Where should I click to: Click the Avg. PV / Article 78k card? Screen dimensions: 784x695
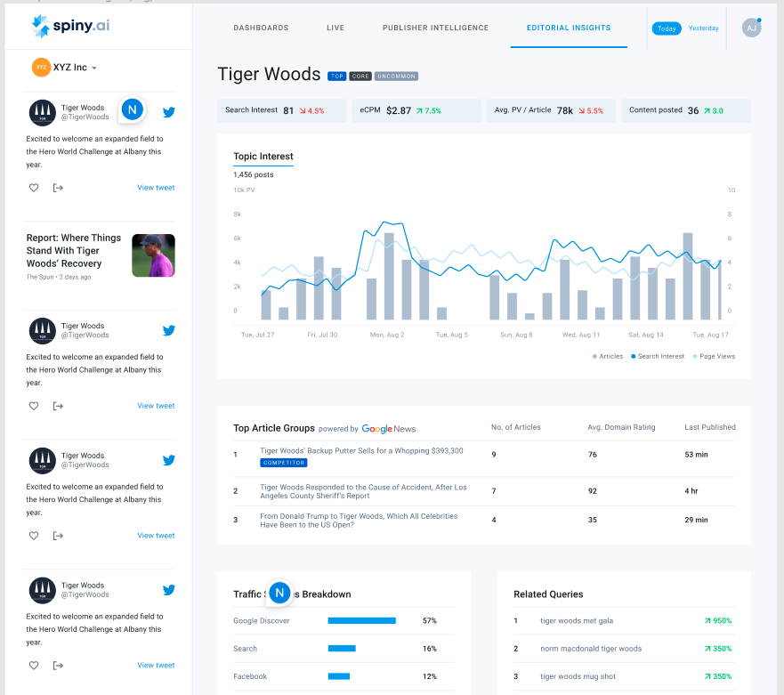(551, 110)
